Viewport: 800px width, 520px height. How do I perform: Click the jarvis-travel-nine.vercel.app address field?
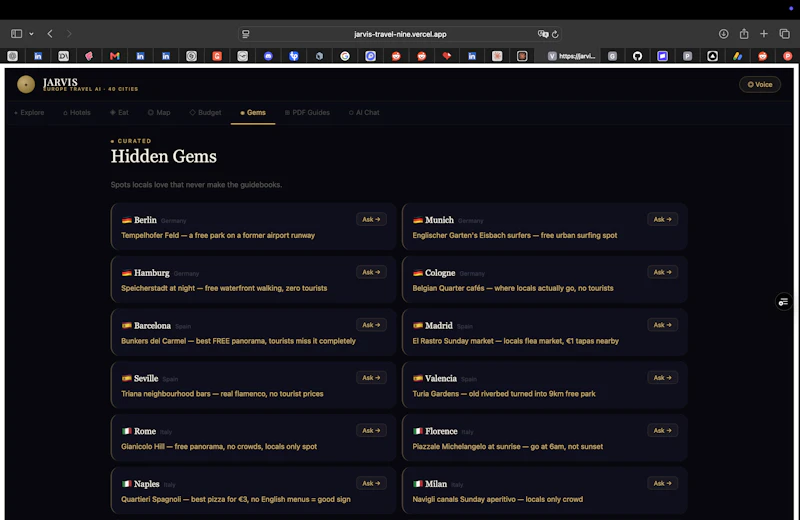click(x=400, y=34)
